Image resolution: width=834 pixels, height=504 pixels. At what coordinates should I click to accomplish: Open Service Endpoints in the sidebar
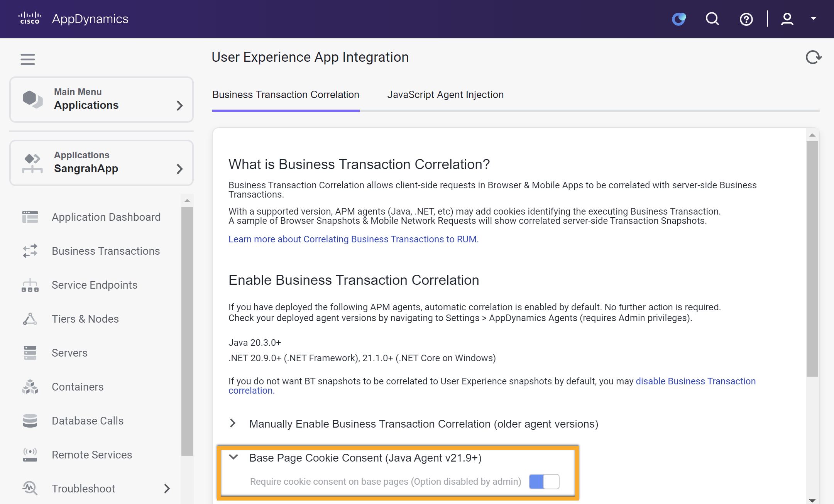[95, 285]
